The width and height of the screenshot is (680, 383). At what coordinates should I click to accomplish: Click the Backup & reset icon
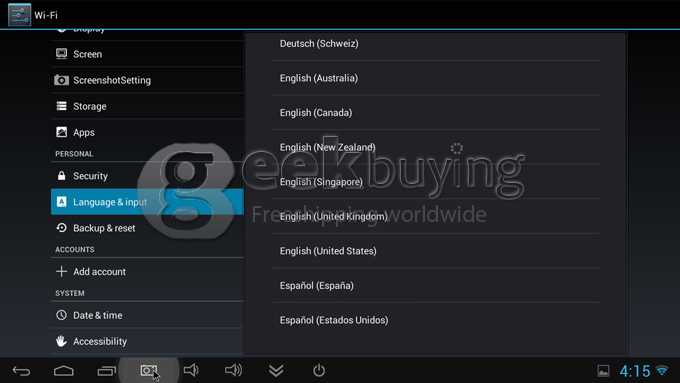[62, 228]
